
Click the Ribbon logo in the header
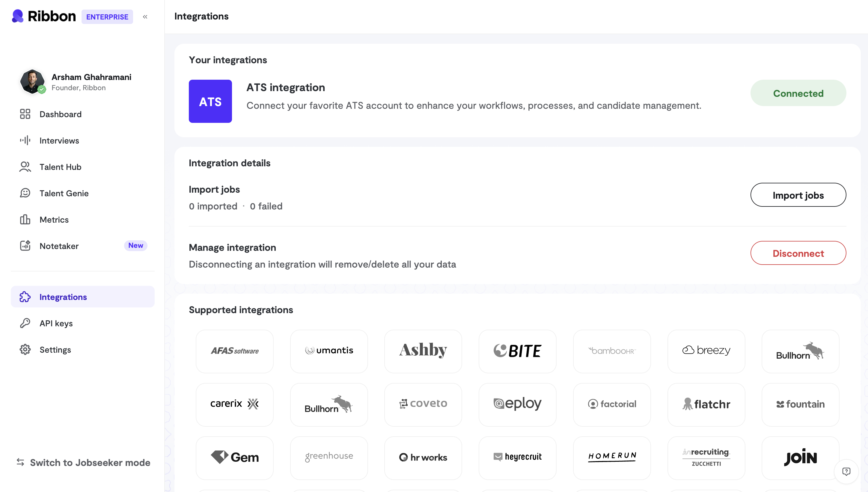coord(44,16)
